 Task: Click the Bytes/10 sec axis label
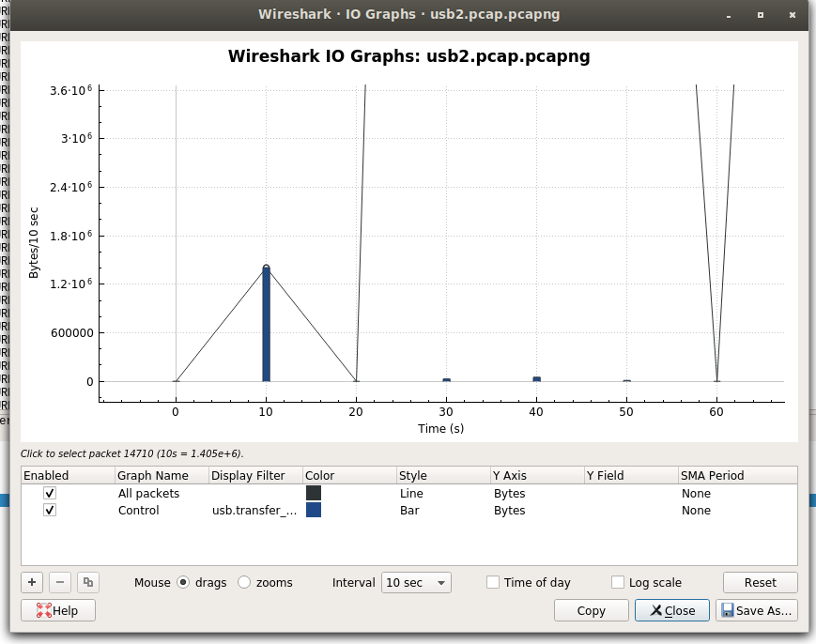tap(34, 243)
